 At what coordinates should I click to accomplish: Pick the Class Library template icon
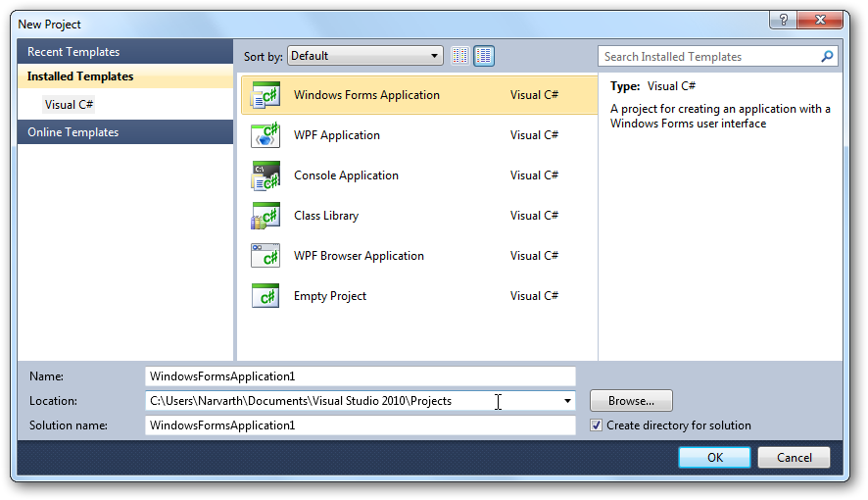coord(265,216)
